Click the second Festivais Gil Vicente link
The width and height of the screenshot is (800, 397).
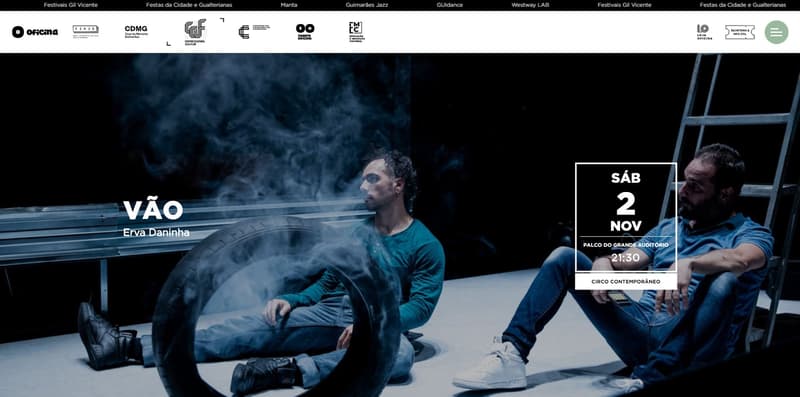[x=624, y=5]
